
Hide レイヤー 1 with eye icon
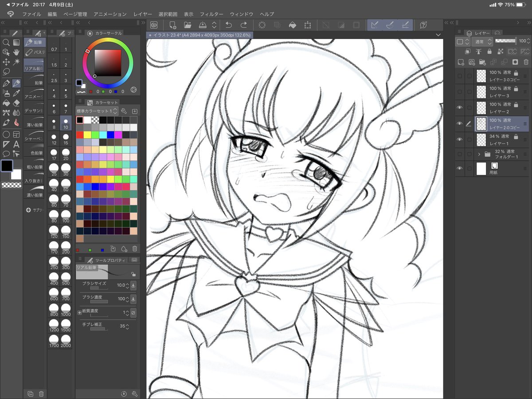point(459,139)
